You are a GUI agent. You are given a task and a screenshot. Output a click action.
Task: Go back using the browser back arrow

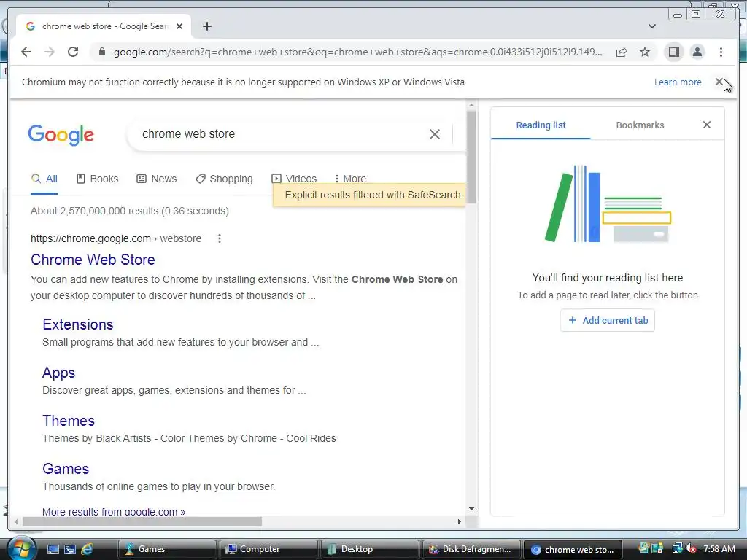pos(26,52)
